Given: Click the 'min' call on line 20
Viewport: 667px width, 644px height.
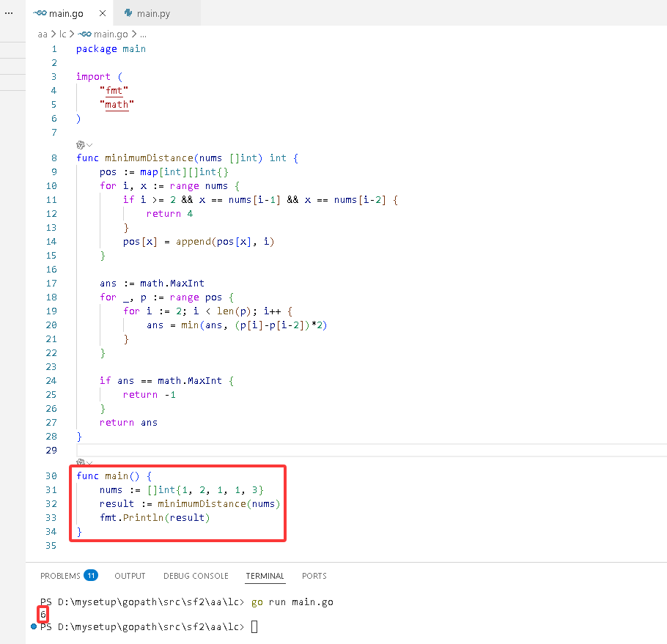Looking at the screenshot, I should pos(190,325).
